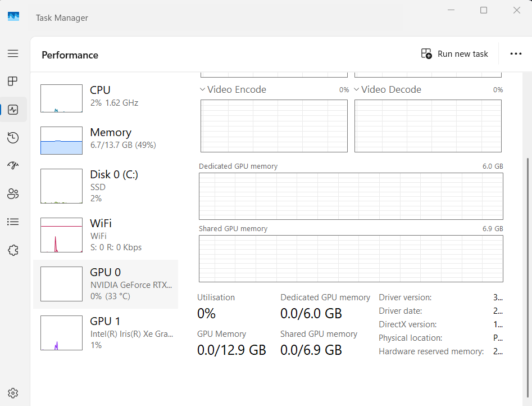Viewport: 532px width, 406px height.
Task: Open the Video Decode engine dropdown
Action: point(356,89)
